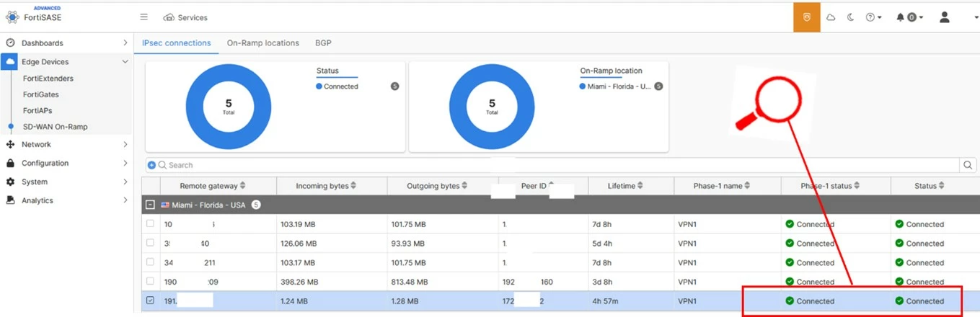The height and width of the screenshot is (317, 980).
Task: Expand the Analytics menu chevron
Action: click(125, 200)
